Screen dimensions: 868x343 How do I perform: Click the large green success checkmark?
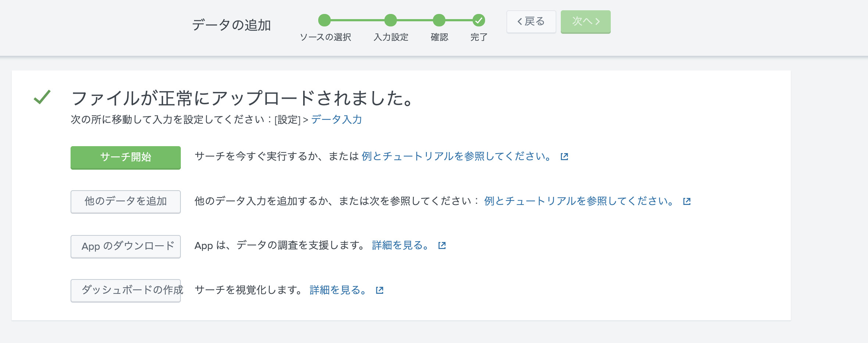pos(42,97)
